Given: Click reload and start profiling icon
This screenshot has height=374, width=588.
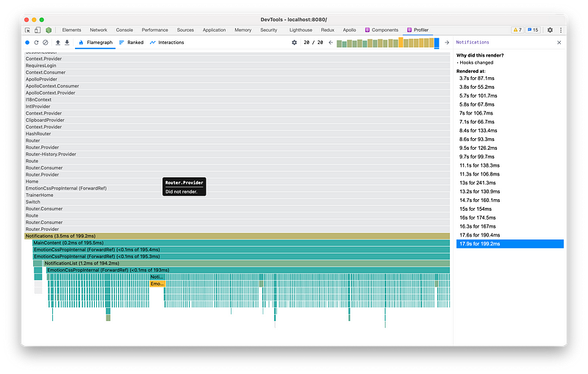Looking at the screenshot, I should [36, 43].
